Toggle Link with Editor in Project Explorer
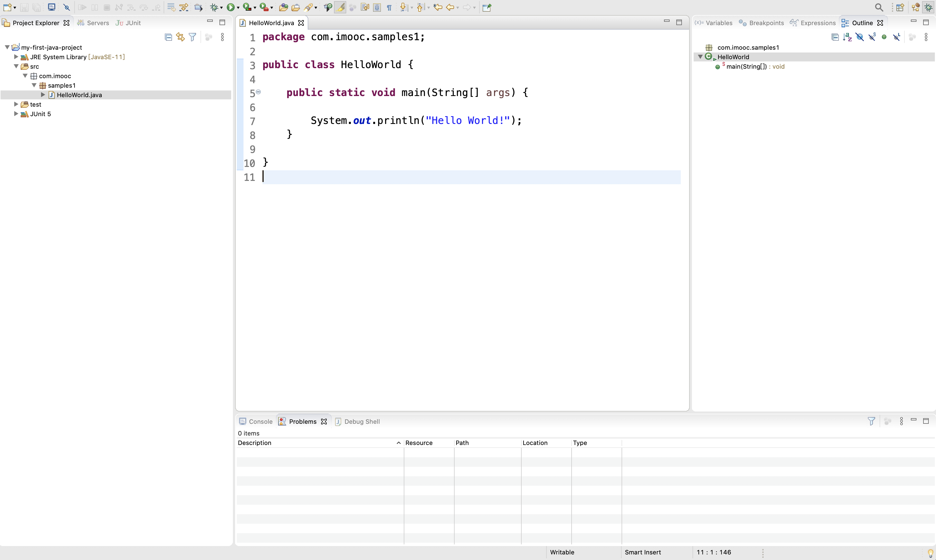 pos(180,37)
